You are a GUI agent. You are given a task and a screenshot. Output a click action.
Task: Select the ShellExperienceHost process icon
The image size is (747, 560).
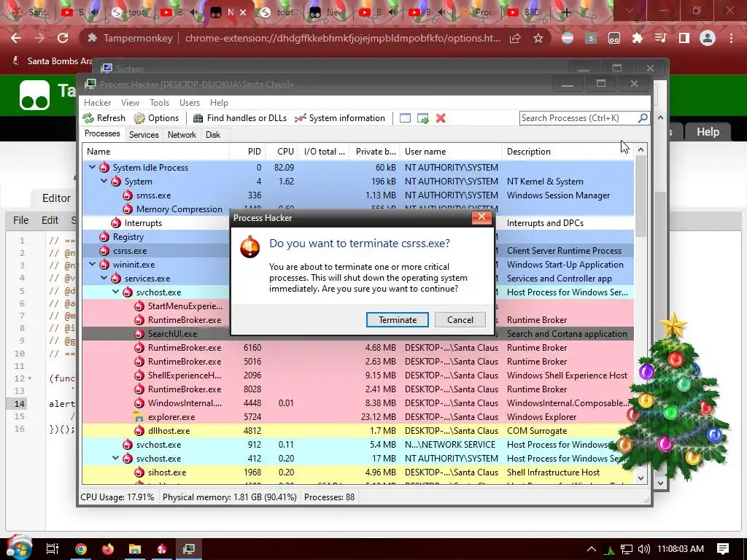(139, 376)
